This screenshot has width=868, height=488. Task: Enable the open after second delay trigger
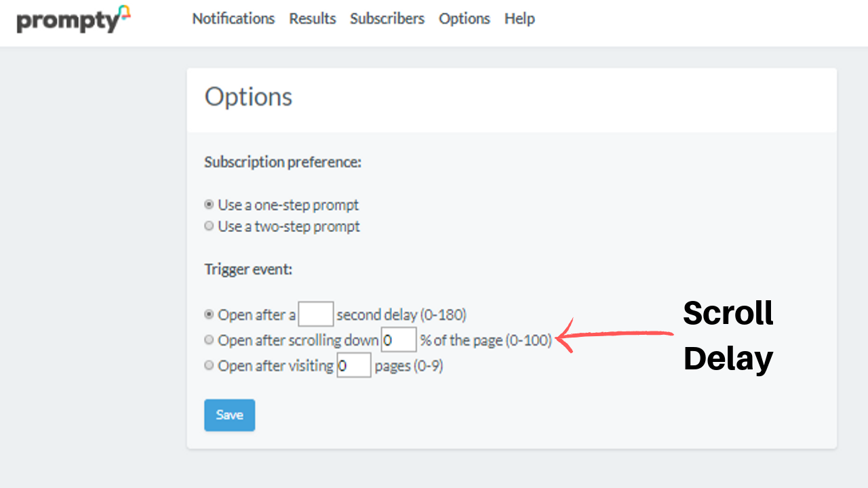pyautogui.click(x=210, y=314)
